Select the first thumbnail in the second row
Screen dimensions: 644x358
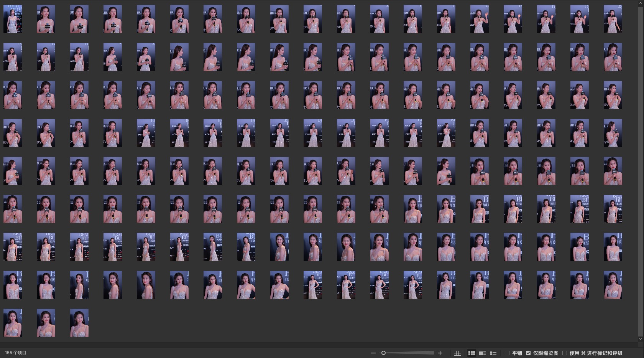[13, 57]
